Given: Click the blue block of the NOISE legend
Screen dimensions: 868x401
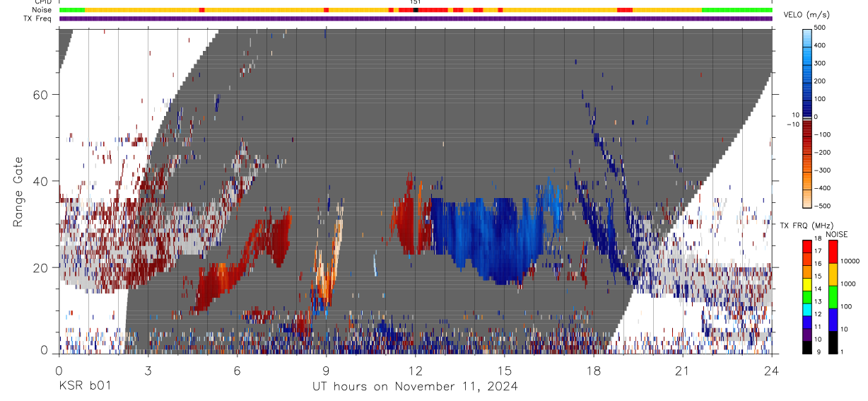Looking at the screenshot, I should point(833,320).
